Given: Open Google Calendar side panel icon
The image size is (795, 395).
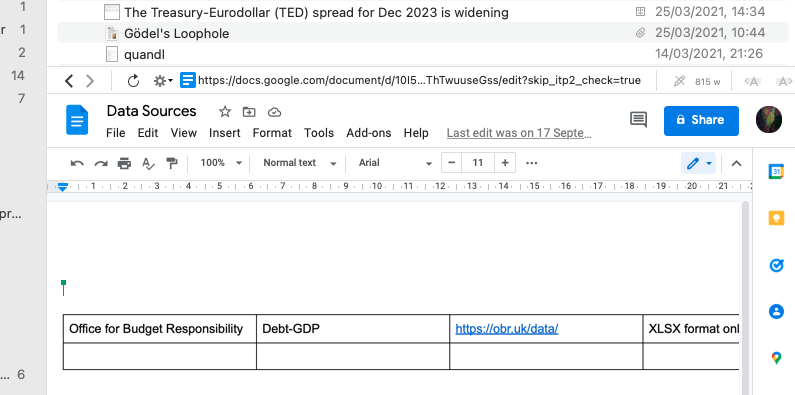Looking at the screenshot, I should 776,171.
